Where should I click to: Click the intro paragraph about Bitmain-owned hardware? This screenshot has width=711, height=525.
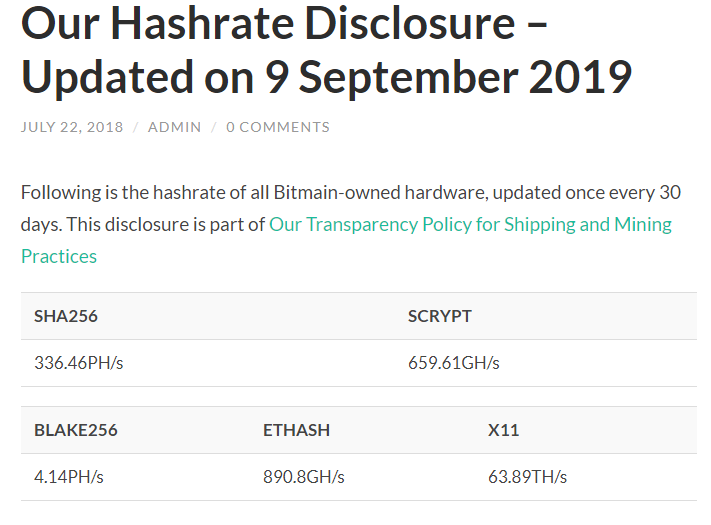pos(351,225)
